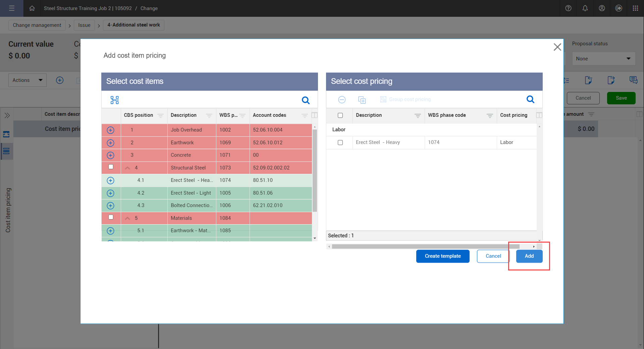Open the notifications bell
Screen dimensions: 644x349
pos(585,8)
